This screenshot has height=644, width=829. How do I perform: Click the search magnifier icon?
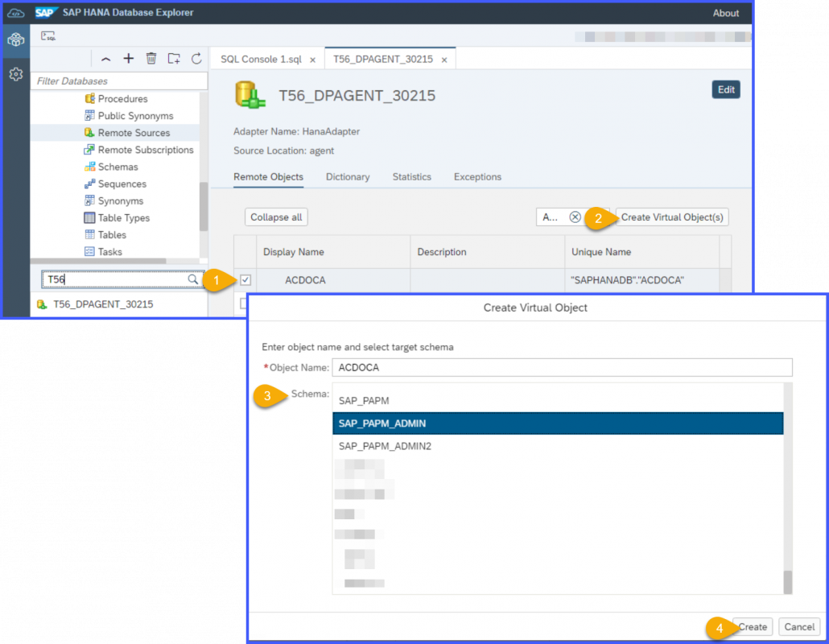click(x=193, y=279)
